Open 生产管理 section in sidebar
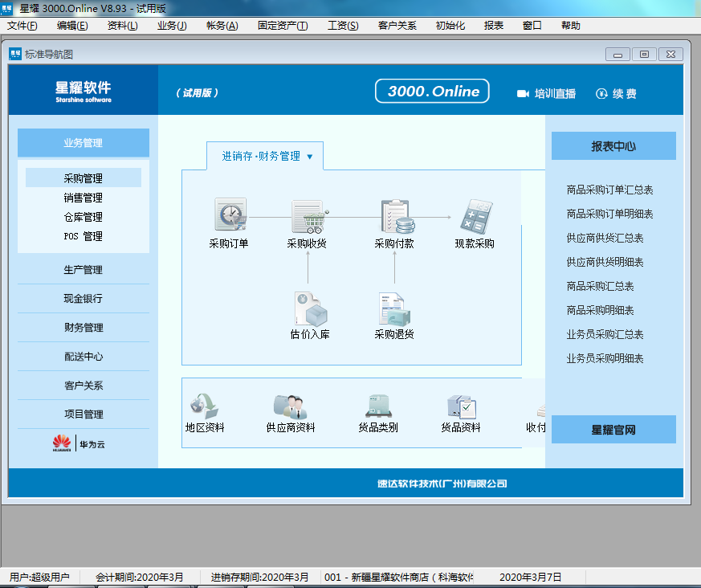 point(84,270)
